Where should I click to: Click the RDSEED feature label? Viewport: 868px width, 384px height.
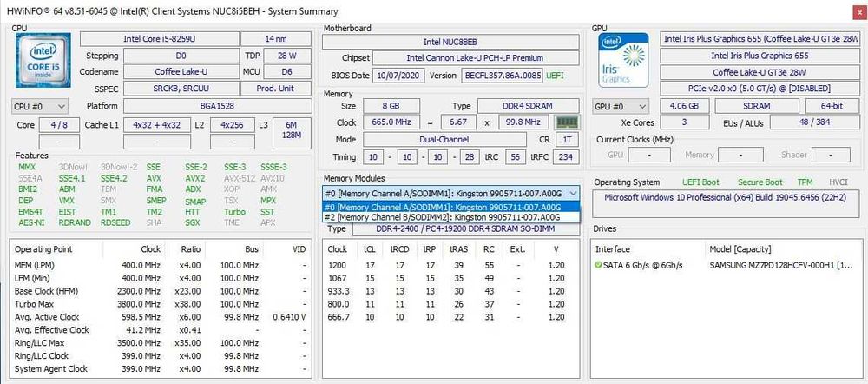(115, 222)
